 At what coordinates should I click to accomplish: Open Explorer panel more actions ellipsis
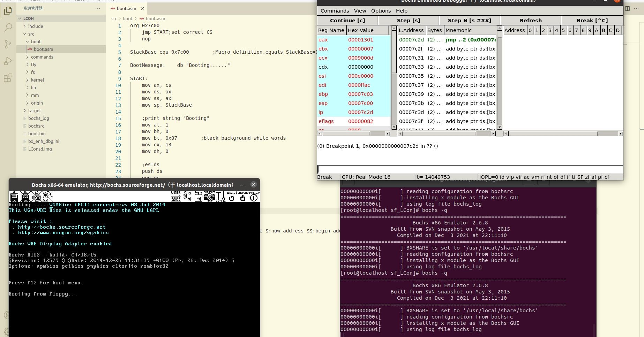pyautogui.click(x=98, y=8)
